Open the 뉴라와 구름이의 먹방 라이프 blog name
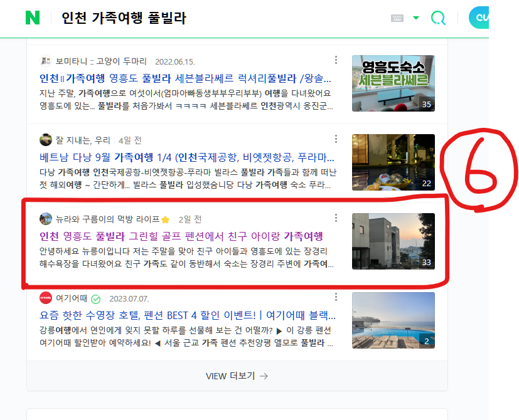Image resolution: width=519 pixels, height=420 pixels. [107, 219]
